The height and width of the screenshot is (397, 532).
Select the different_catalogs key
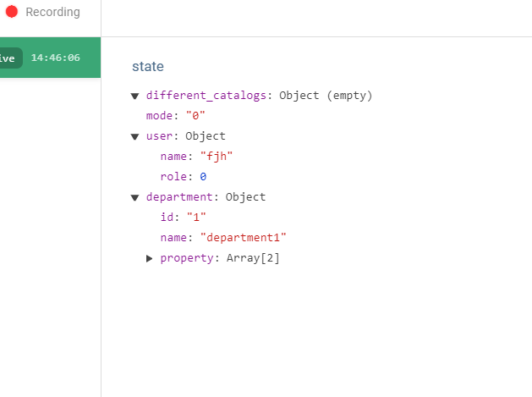tap(206, 96)
